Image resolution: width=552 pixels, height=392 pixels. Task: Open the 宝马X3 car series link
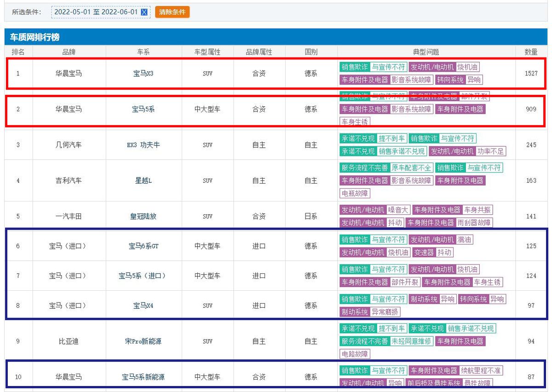(143, 73)
